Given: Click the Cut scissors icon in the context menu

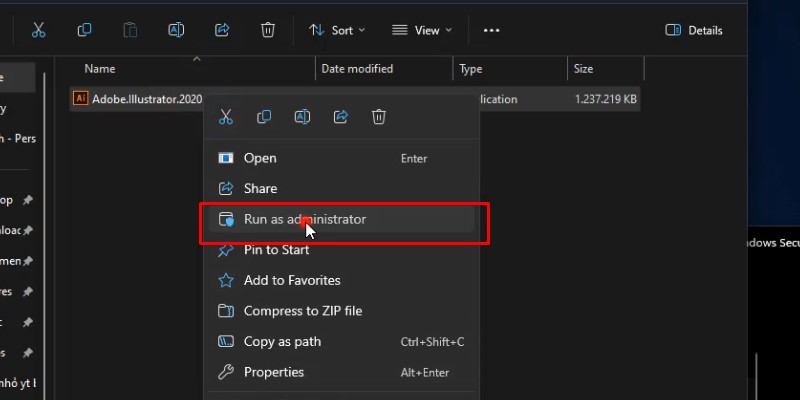Looking at the screenshot, I should tap(226, 117).
